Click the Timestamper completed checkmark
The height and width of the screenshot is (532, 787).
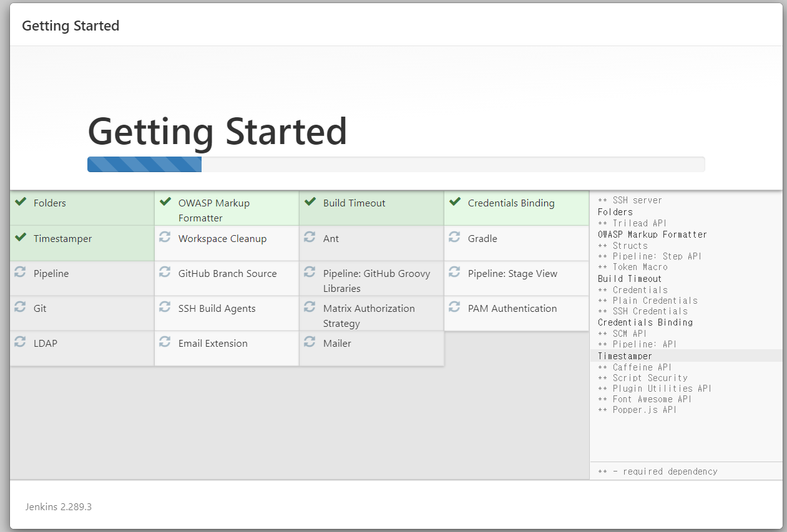coord(21,238)
